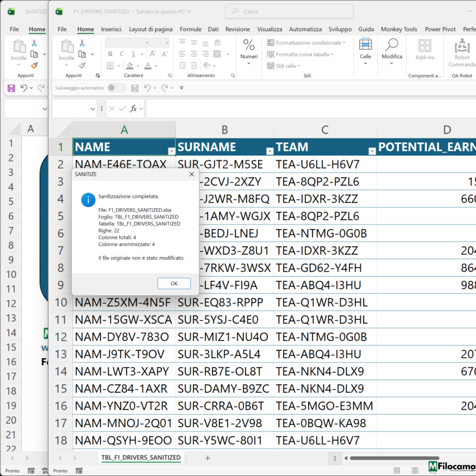
Task: Toggle italic (C) formatting
Action: click(x=122, y=54)
